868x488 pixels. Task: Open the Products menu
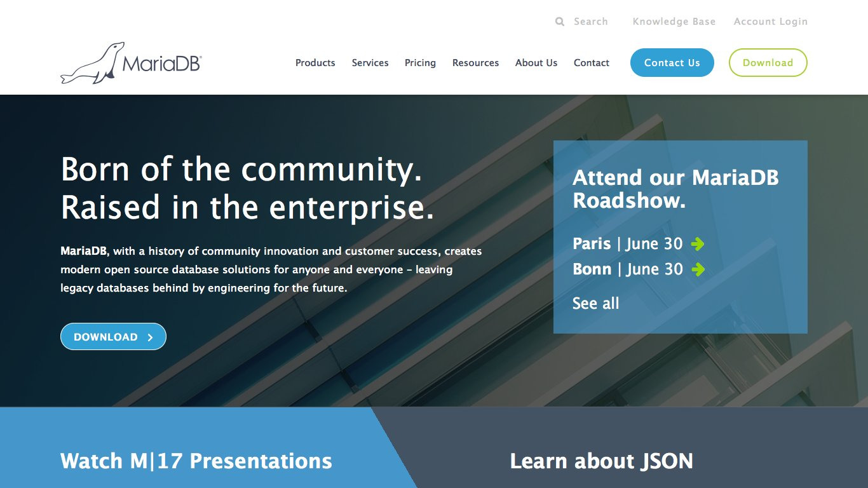(x=315, y=62)
